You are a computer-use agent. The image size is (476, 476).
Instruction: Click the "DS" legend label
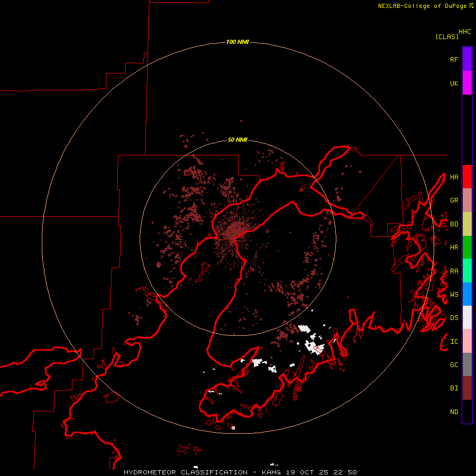(x=454, y=317)
